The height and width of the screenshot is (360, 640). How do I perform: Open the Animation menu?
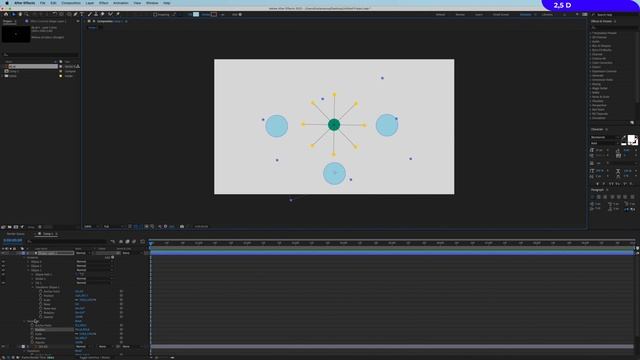(x=121, y=3)
